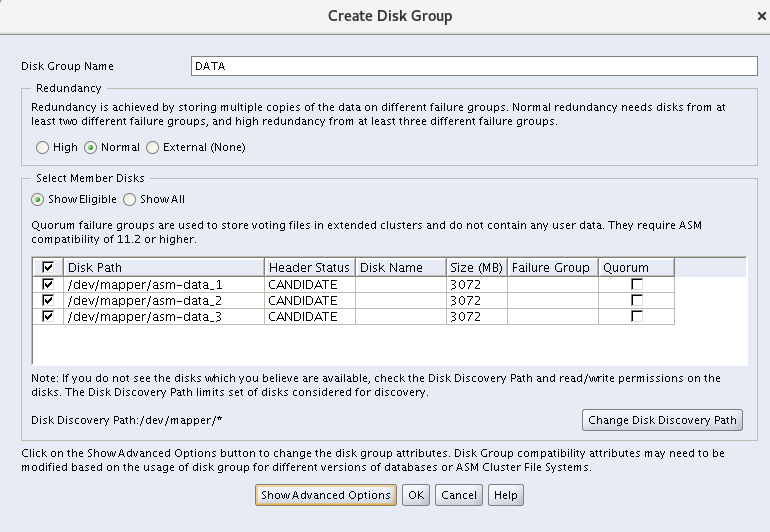
Task: Select Show Eligible disks option
Action: tap(38, 199)
